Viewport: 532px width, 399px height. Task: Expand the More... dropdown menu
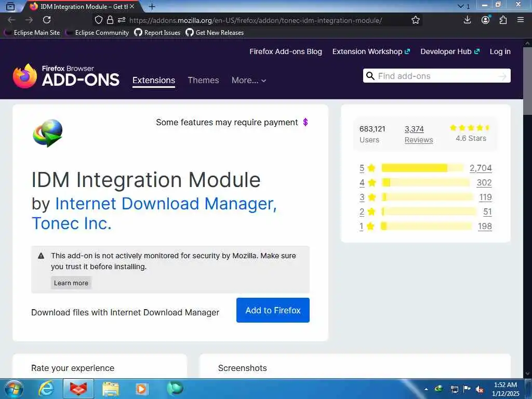[249, 80]
